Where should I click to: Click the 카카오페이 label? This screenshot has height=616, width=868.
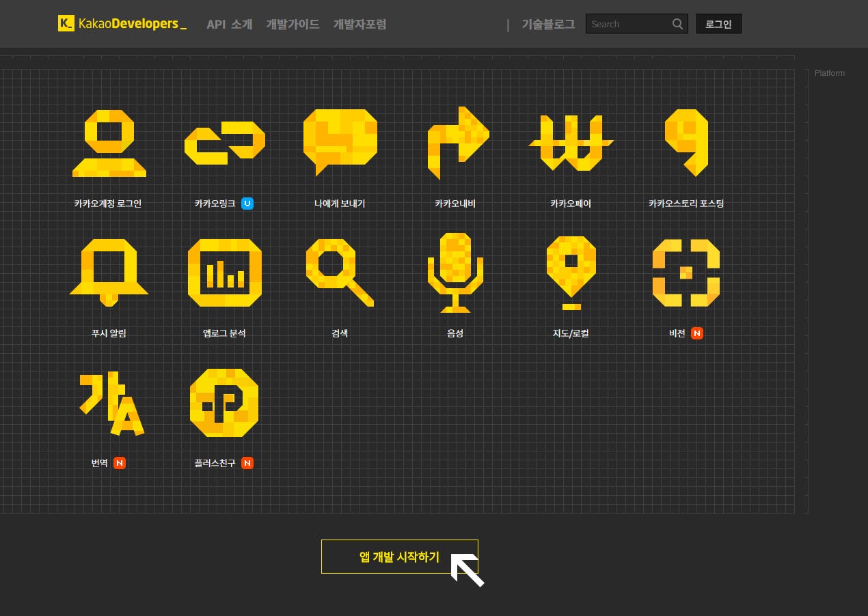pyautogui.click(x=571, y=204)
